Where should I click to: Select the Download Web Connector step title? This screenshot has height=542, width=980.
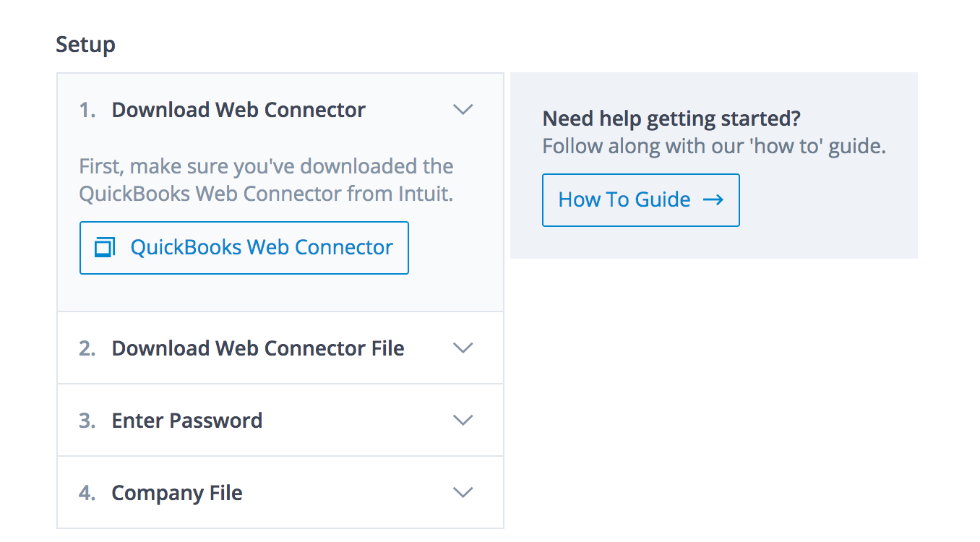coord(238,110)
